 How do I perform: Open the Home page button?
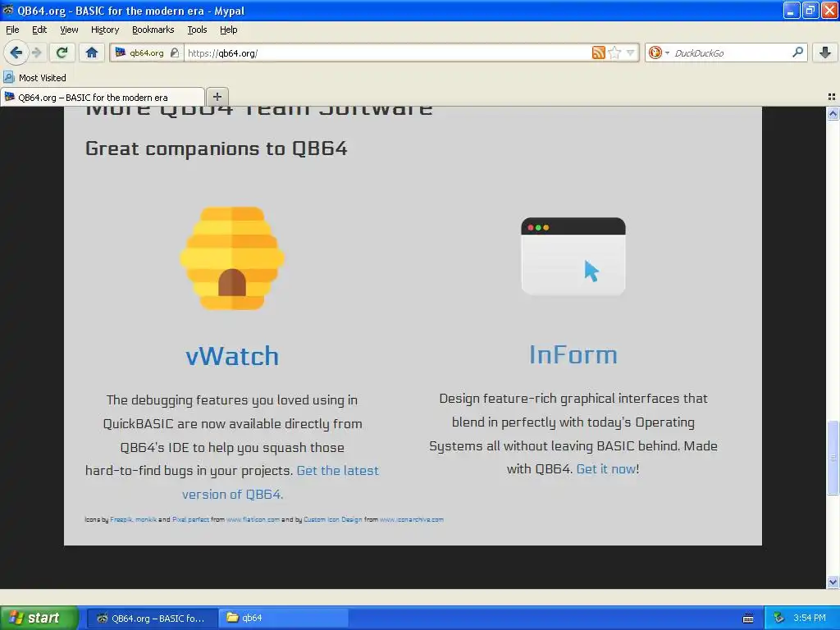pos(92,52)
